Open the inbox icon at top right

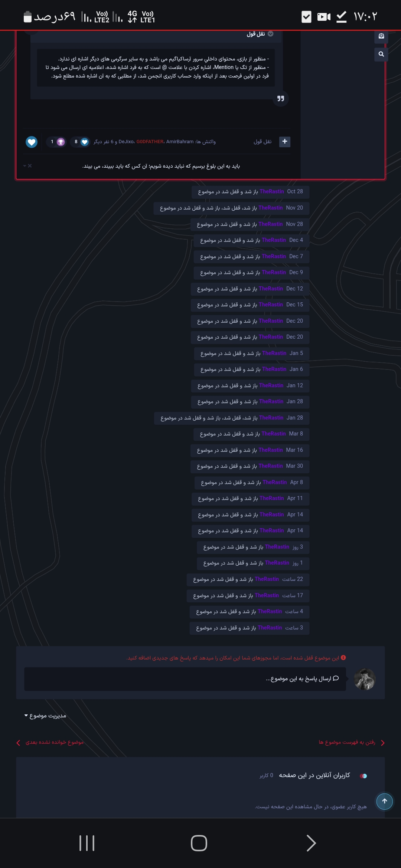(x=381, y=36)
